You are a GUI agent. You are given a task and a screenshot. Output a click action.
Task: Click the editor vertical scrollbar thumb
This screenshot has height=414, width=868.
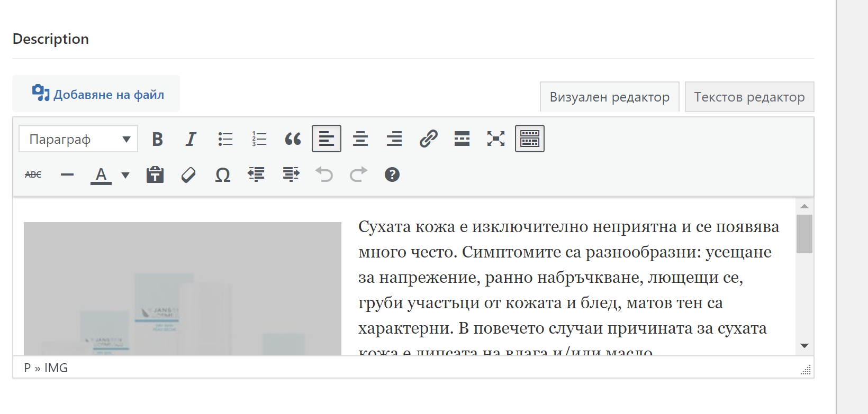(804, 234)
